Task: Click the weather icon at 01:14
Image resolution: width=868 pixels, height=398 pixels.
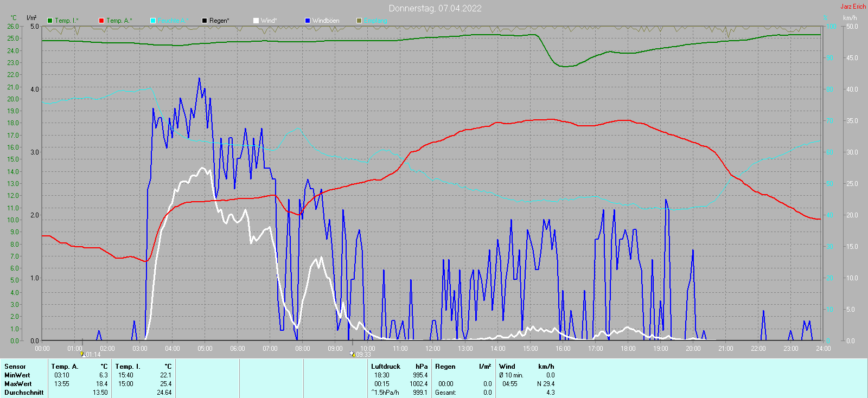Action: coord(82,354)
